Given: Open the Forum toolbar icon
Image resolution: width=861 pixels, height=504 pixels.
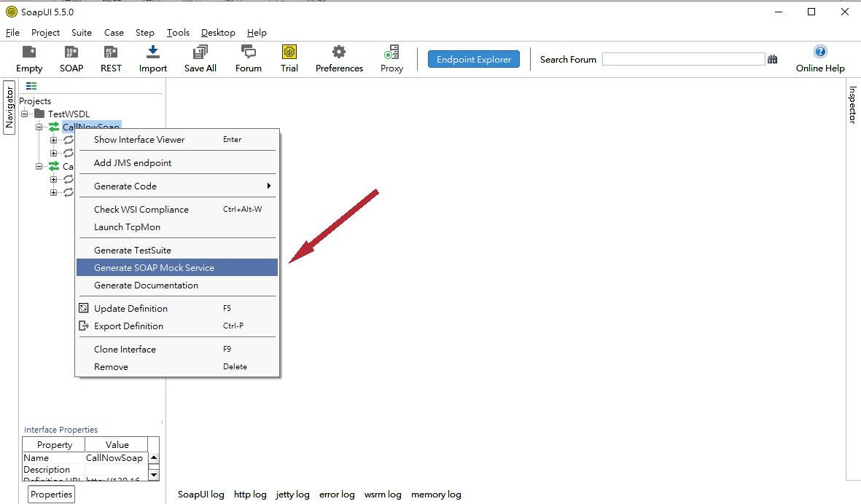Looking at the screenshot, I should (x=248, y=52).
